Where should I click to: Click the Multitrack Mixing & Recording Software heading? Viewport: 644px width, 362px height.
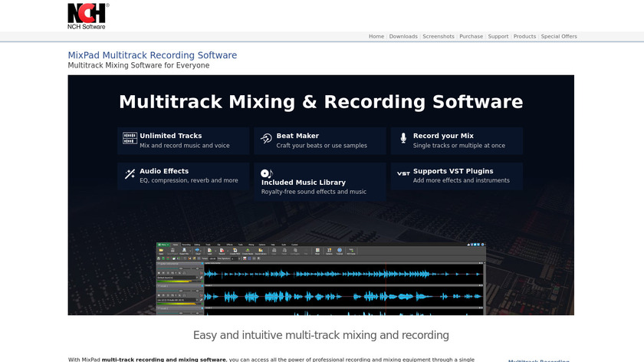point(320,102)
